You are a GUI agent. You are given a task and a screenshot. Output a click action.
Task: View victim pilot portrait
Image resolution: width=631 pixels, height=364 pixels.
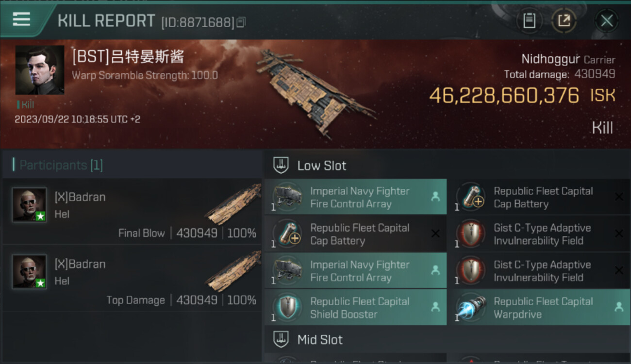click(x=40, y=70)
